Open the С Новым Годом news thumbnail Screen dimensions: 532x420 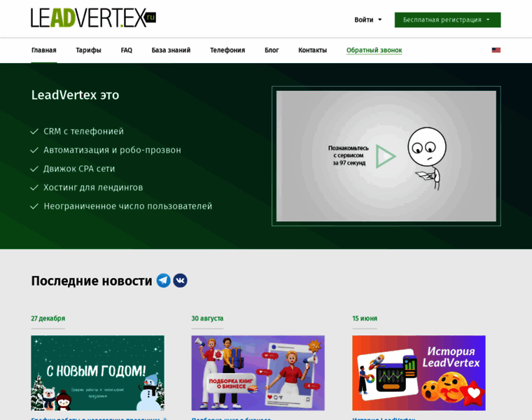point(98,373)
